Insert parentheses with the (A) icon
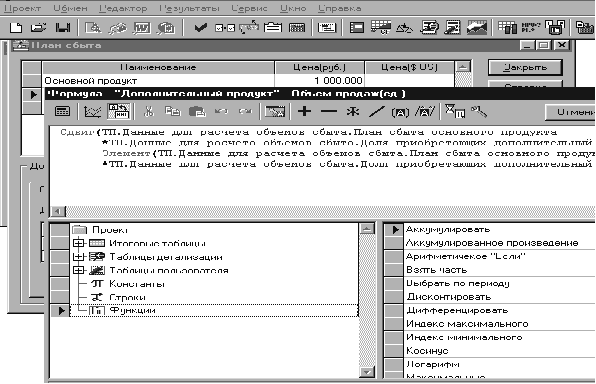 tap(400, 112)
